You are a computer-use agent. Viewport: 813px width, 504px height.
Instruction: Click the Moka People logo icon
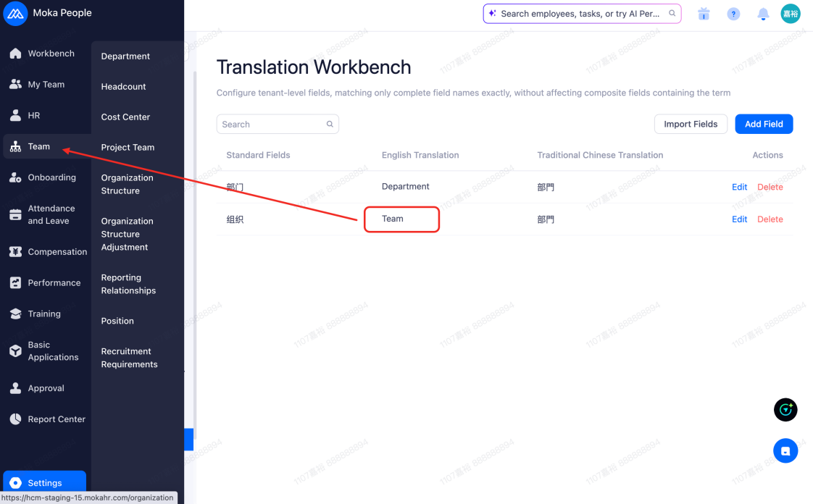15,14
